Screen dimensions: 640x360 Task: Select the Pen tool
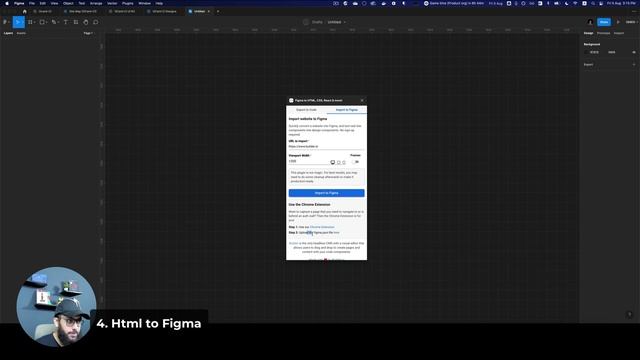54,22
